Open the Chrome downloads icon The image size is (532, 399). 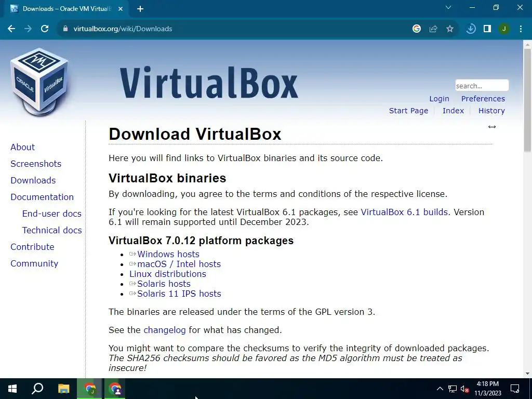click(x=471, y=29)
